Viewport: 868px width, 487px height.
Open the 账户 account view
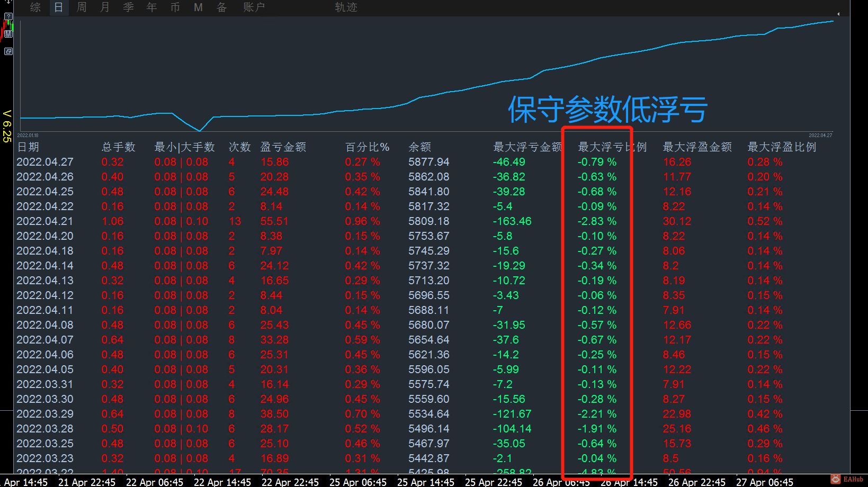click(254, 7)
